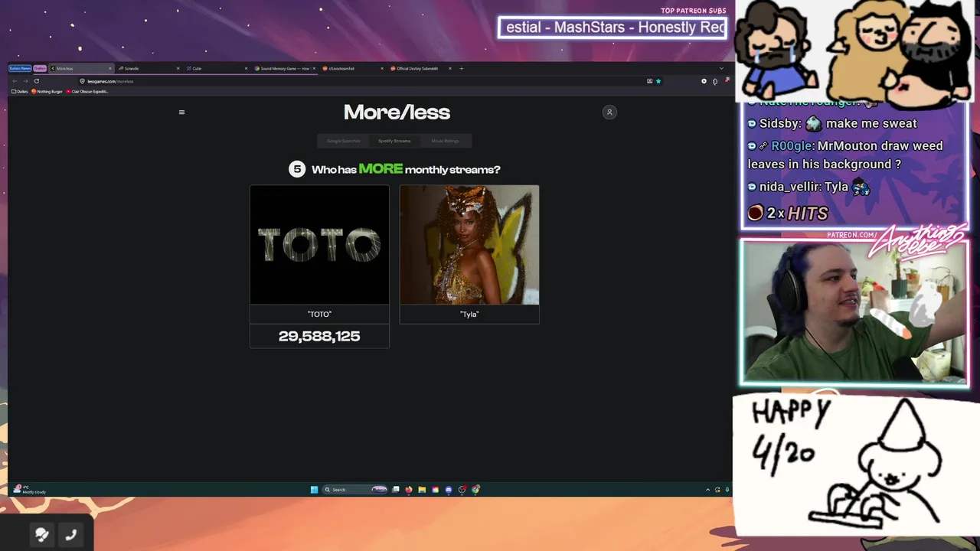Screen dimensions: 980x551
Task: Open the multicolored Chrome-like icon on the taskbar
Action: [475, 490]
